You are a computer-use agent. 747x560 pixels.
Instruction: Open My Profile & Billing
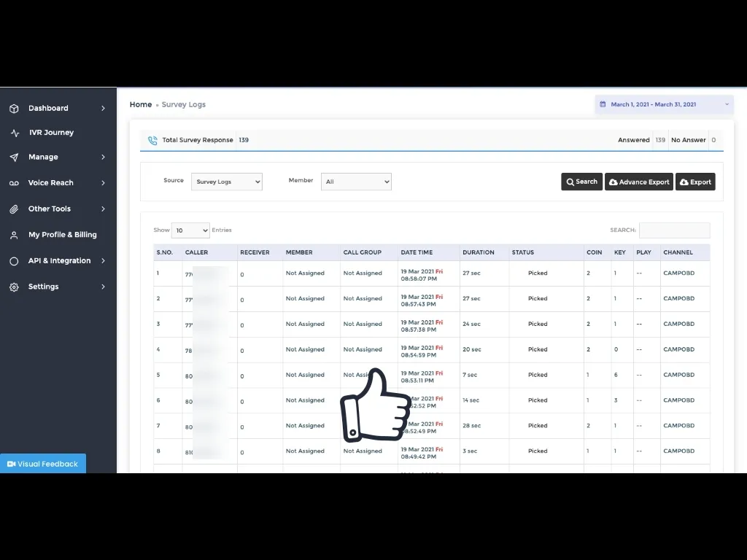pyautogui.click(x=63, y=235)
